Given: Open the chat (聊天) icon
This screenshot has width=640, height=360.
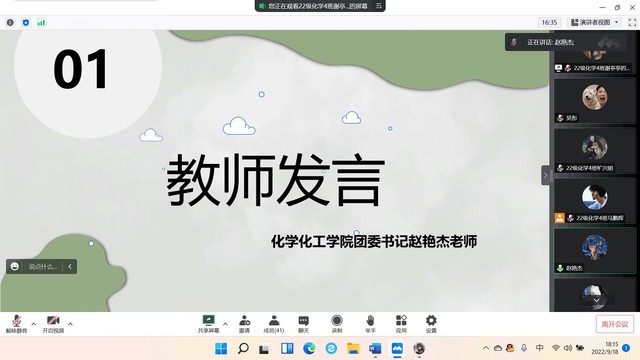Looking at the screenshot, I should coord(303,324).
